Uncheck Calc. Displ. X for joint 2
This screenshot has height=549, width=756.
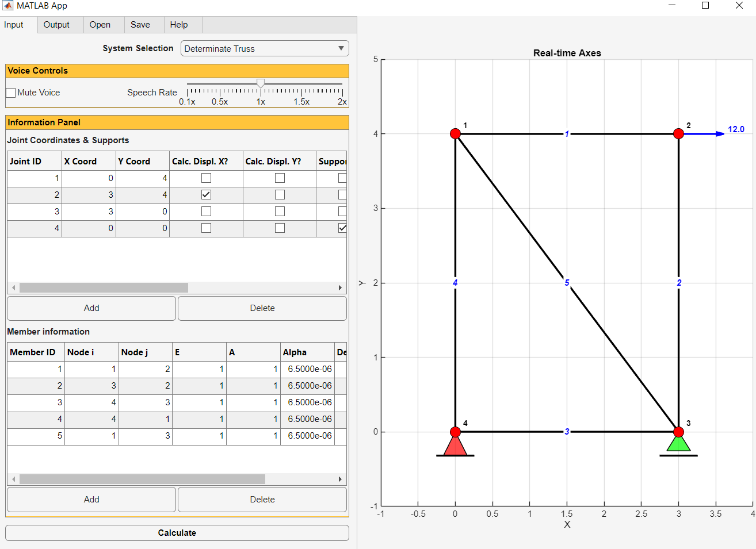pyautogui.click(x=206, y=195)
